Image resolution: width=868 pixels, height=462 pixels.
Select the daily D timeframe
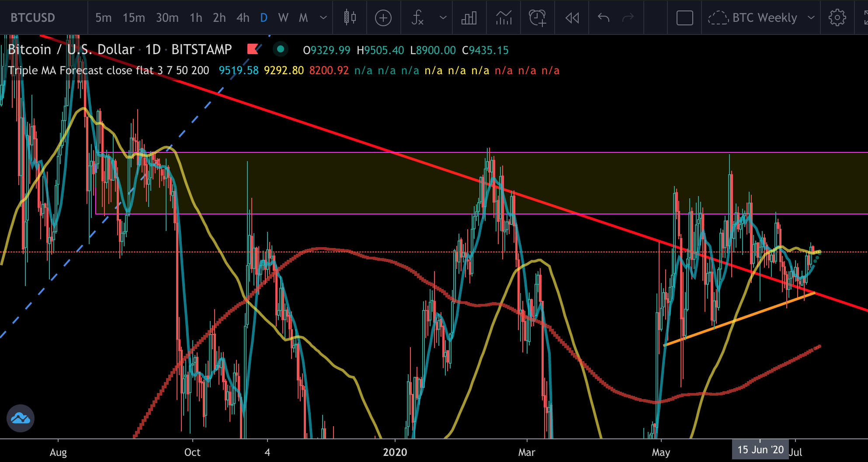pos(264,18)
